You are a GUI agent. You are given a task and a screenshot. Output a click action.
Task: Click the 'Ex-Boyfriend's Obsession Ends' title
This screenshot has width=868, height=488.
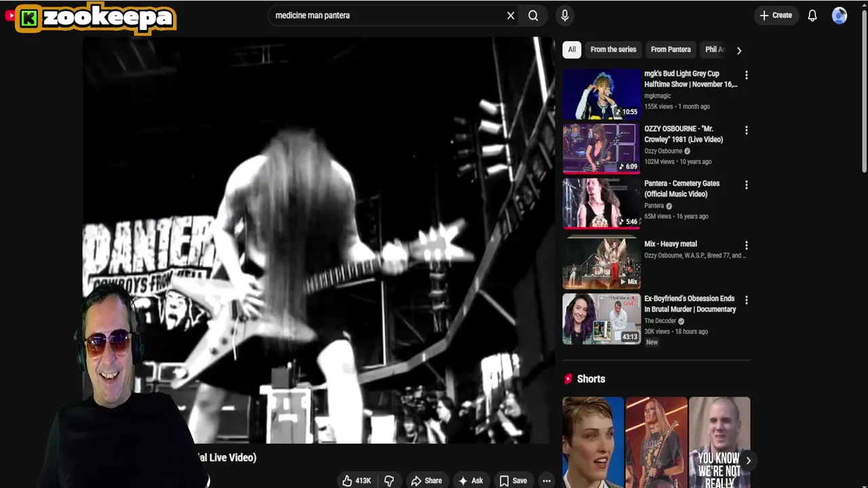tap(690, 304)
